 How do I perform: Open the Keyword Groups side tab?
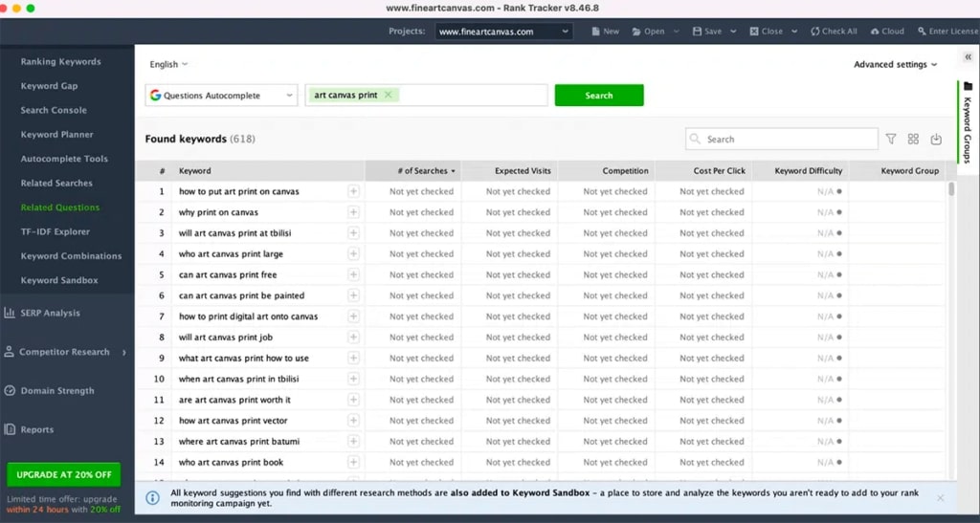click(x=968, y=121)
